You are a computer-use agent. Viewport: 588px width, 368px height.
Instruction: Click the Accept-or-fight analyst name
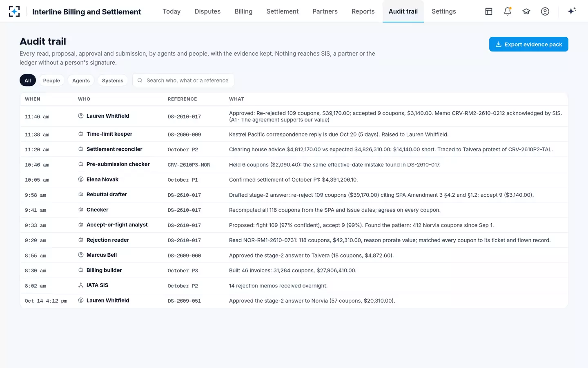pyautogui.click(x=117, y=225)
